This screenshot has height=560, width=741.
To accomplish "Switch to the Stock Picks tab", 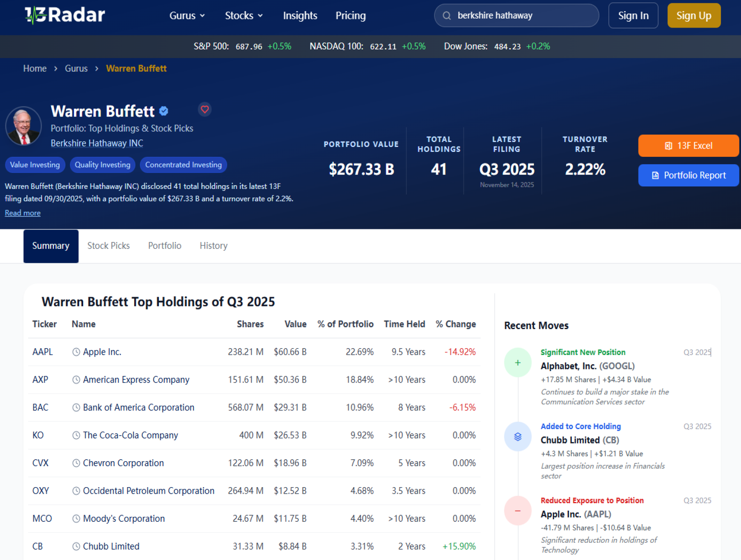I will tap(108, 246).
